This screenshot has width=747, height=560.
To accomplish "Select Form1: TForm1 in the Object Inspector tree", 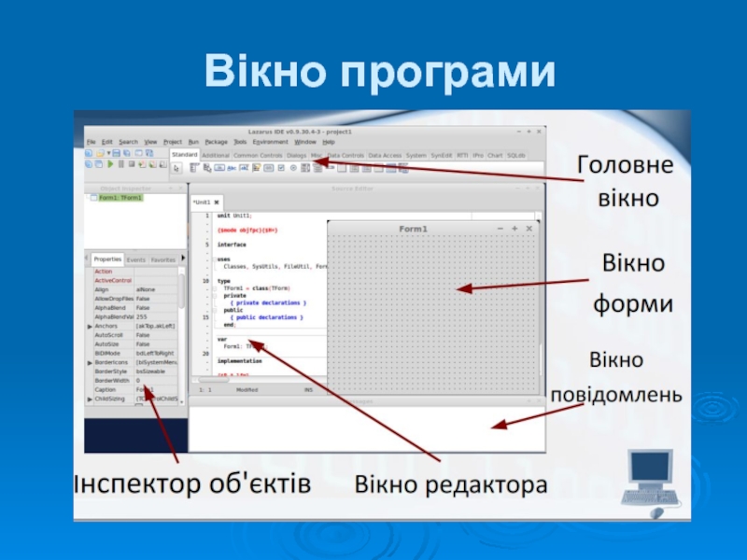I will click(120, 198).
